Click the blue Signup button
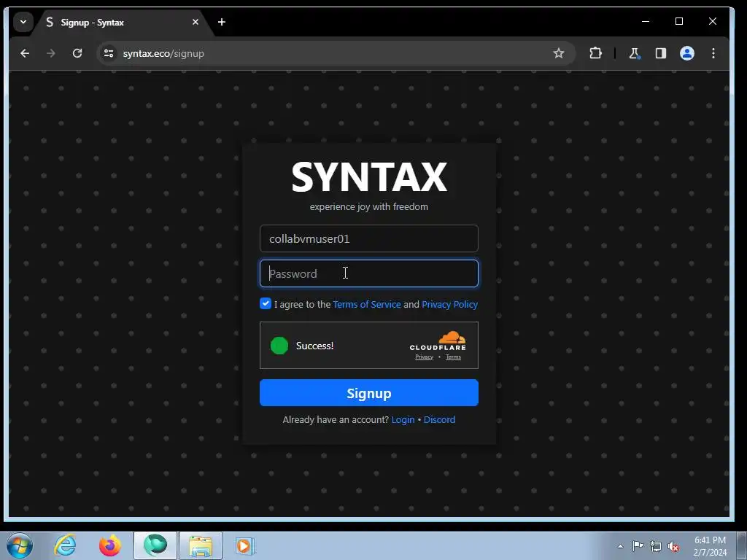Screen dimensions: 747x560 coord(368,393)
